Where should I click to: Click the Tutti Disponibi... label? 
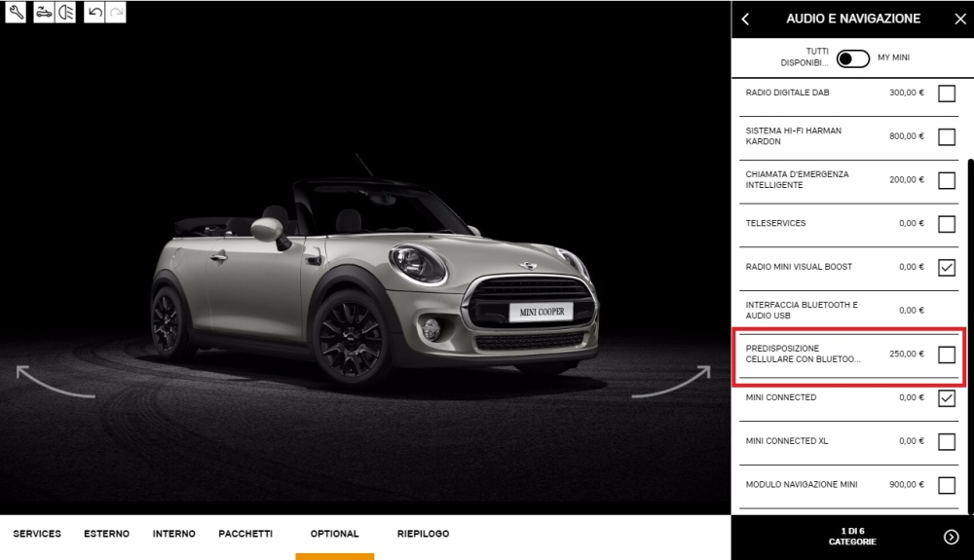pos(805,57)
